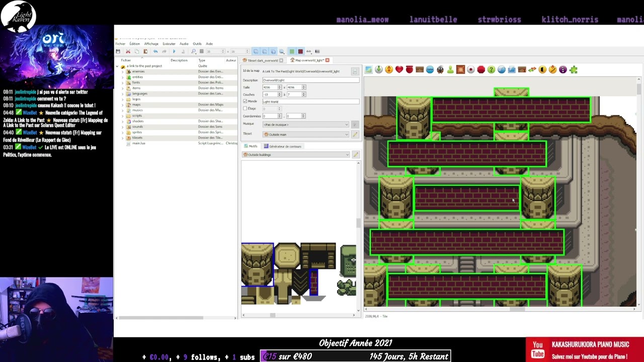Select the Destructible pot entity icon
Image resolution: width=644 pixels, height=362 pixels.
410,69
